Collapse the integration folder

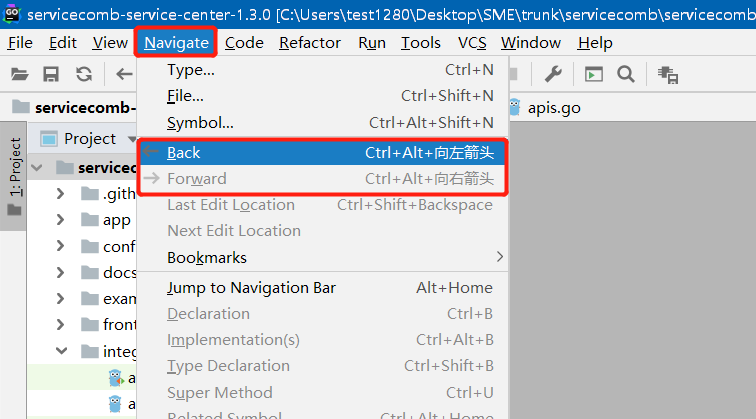(x=61, y=351)
